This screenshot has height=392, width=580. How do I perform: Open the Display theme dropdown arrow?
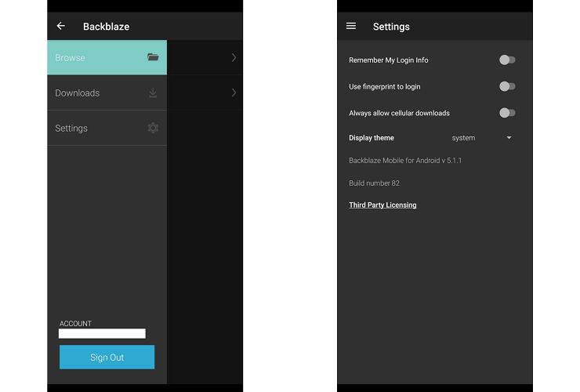[x=509, y=138]
